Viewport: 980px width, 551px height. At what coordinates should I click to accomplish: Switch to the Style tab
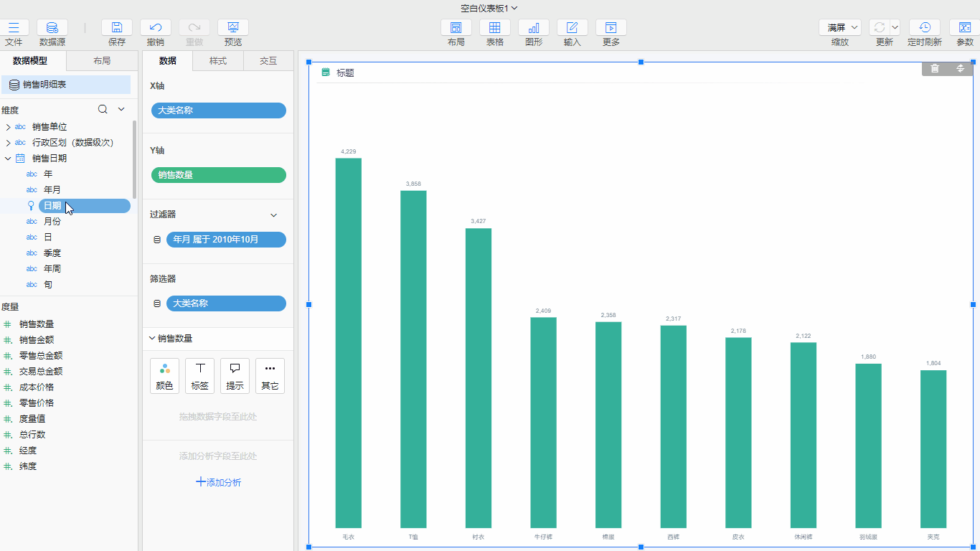click(x=218, y=61)
